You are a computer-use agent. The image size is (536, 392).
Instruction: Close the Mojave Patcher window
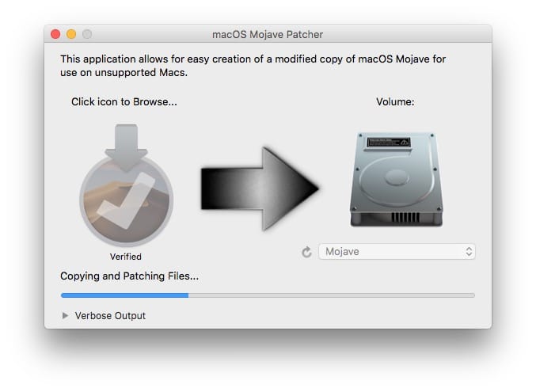(x=55, y=34)
